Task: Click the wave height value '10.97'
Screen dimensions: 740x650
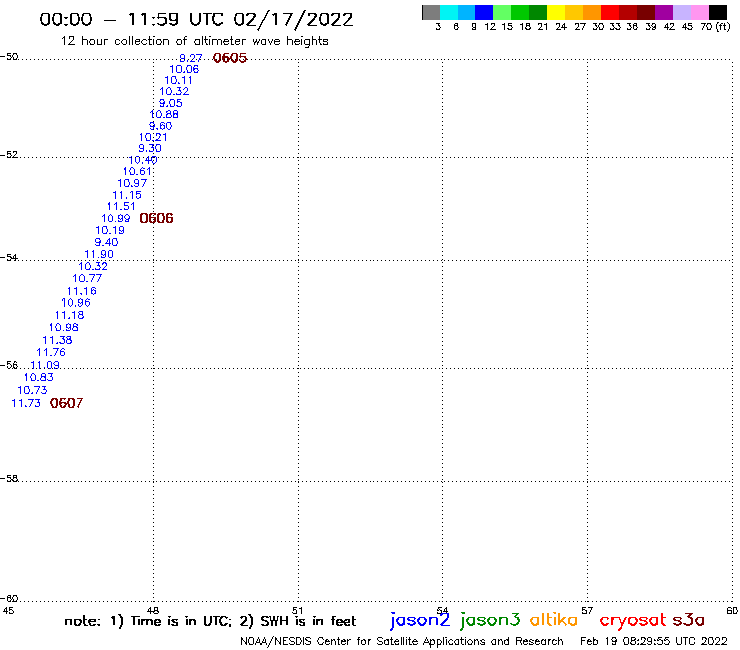Action: click(x=132, y=183)
